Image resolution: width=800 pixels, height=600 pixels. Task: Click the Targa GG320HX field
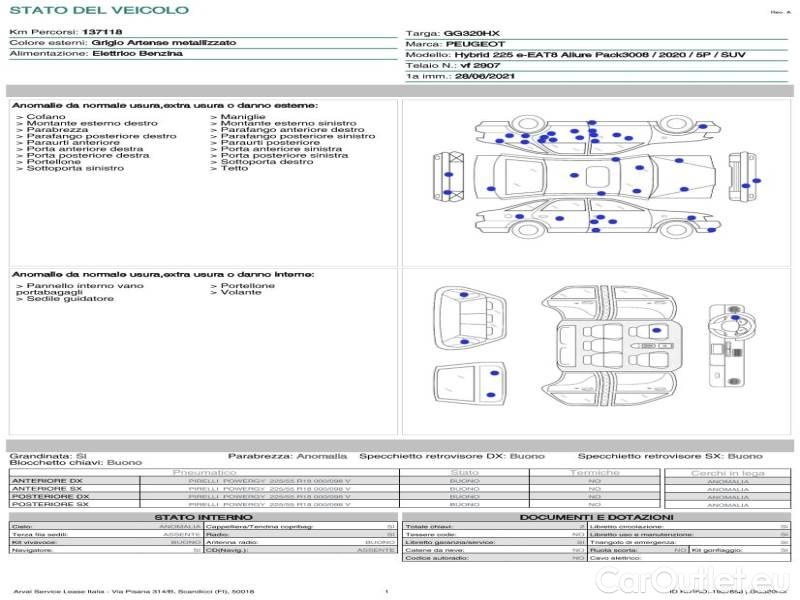tap(453, 33)
